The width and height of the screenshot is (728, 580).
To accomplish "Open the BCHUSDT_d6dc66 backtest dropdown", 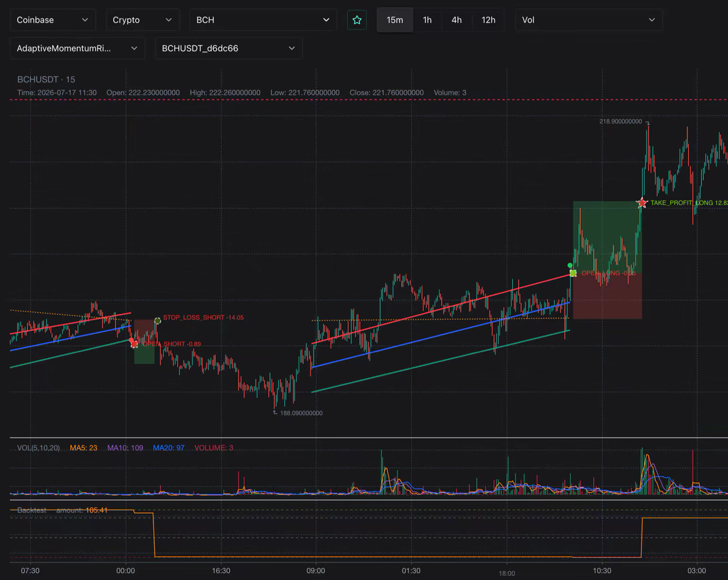I will (x=228, y=48).
